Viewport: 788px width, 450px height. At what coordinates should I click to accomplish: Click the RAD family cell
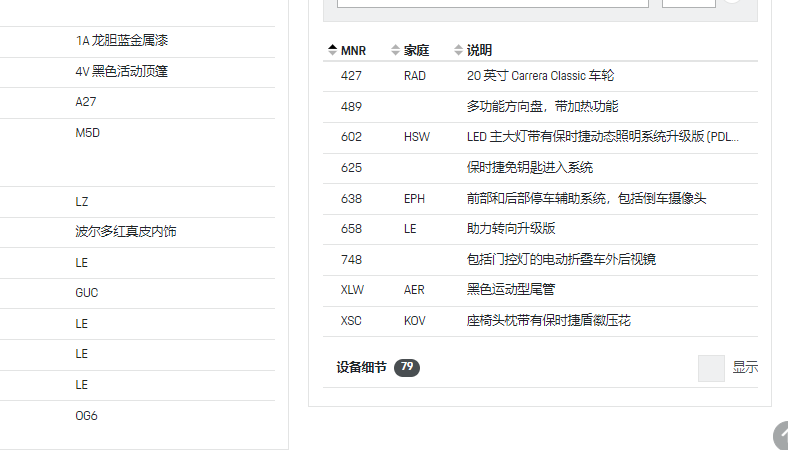point(415,76)
